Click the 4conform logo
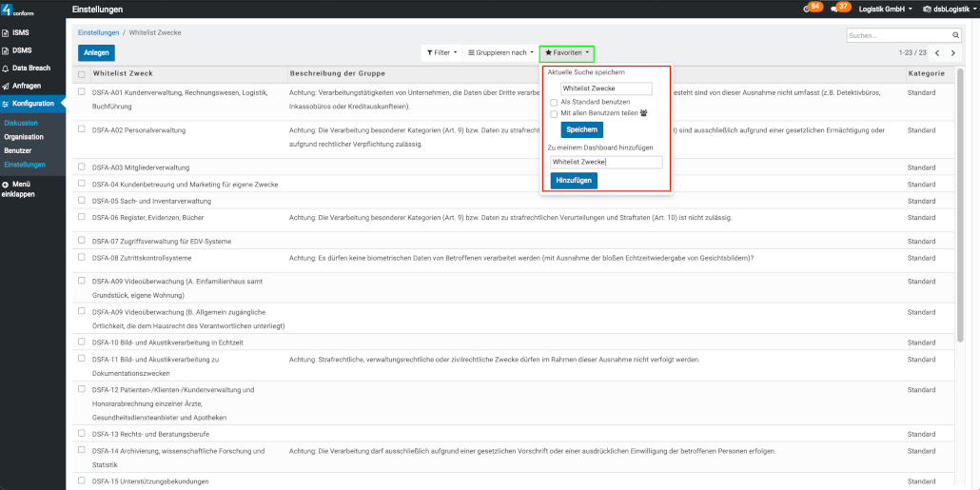 19,10
